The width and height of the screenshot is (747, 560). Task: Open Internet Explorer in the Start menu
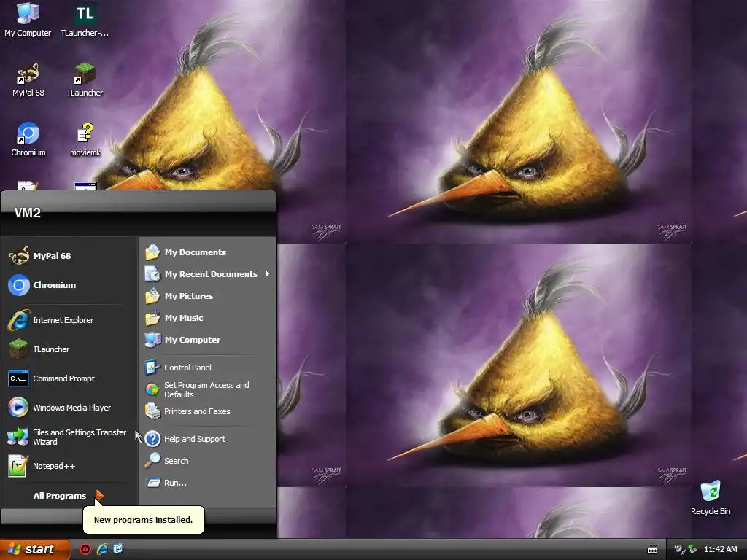point(69,320)
